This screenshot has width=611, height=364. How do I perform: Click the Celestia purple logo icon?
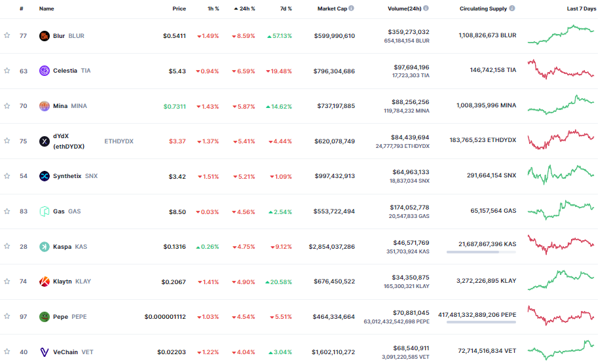tap(45, 71)
